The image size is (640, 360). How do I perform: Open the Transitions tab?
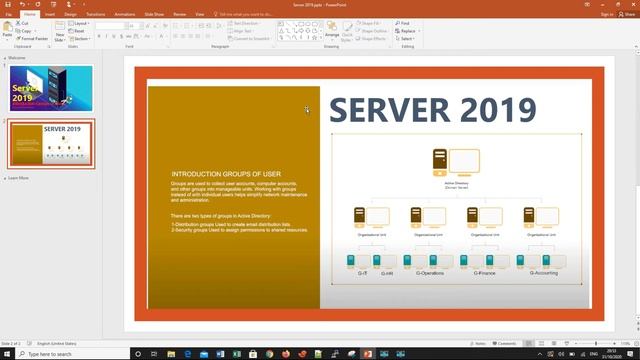click(x=96, y=14)
